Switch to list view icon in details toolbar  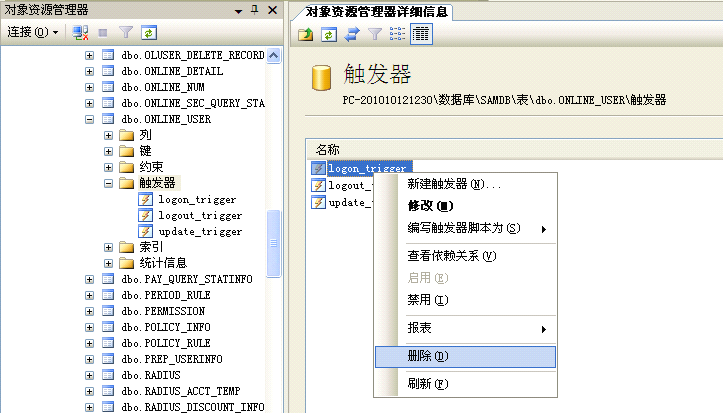click(398, 34)
